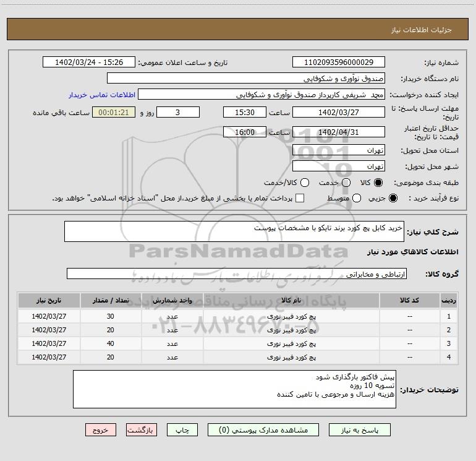
Task: Click date 1402/03/27 in row 1
Action: (49, 316)
